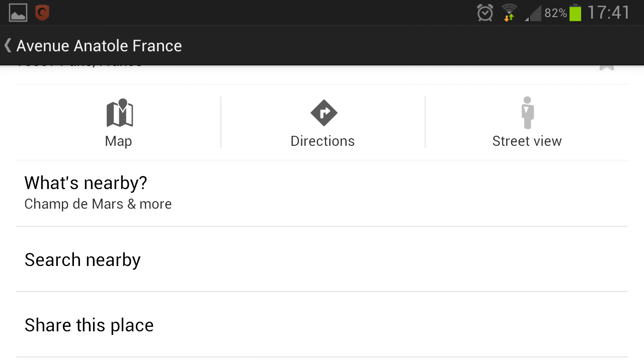Tap the folded Map icon
This screenshot has width=644, height=362.
[x=120, y=113]
